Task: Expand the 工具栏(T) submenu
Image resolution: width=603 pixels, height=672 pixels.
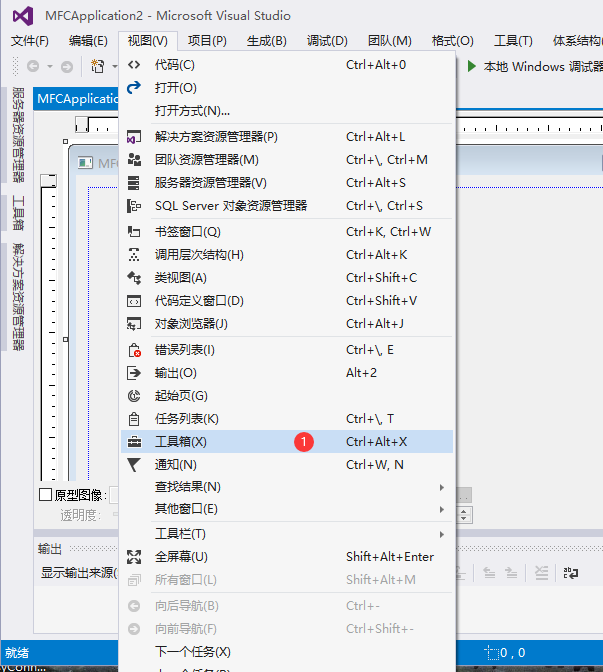Action: (441, 534)
